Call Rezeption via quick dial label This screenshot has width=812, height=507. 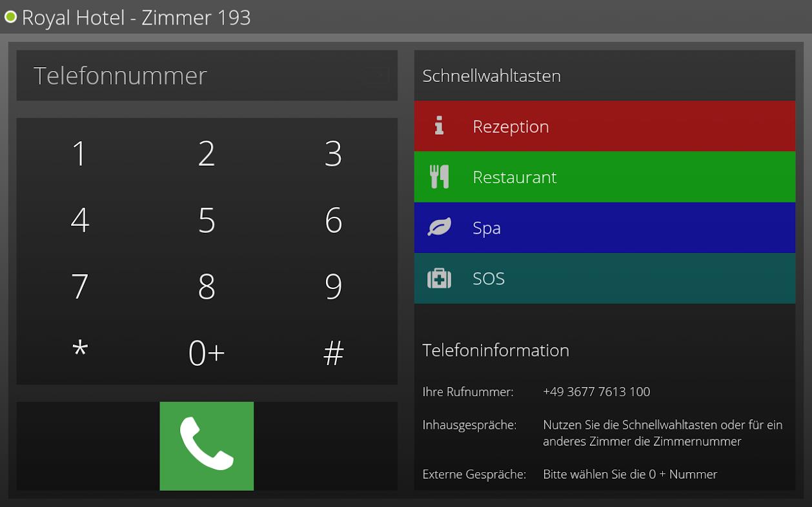click(x=511, y=126)
